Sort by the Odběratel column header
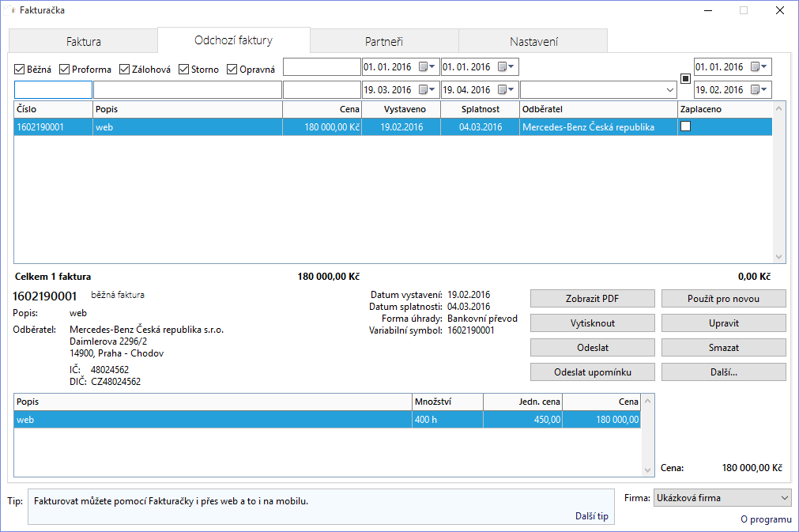This screenshot has height=532, width=799. (x=598, y=109)
